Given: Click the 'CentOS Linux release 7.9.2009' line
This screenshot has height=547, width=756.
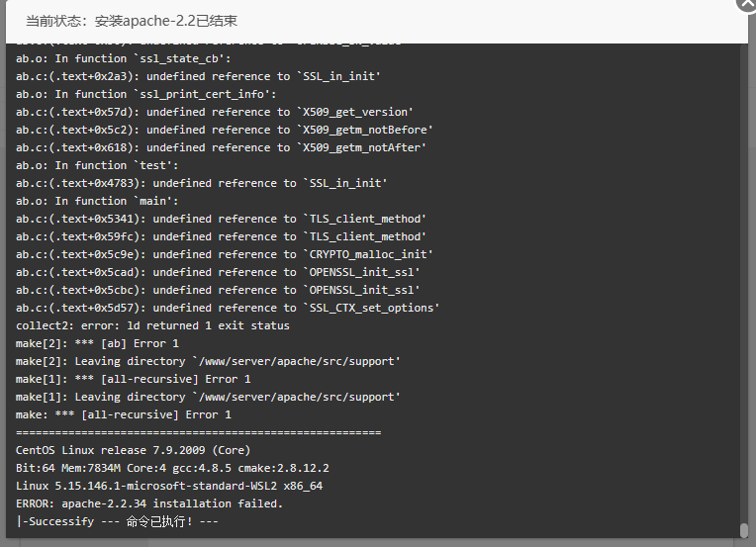Looking at the screenshot, I should tap(133, 450).
